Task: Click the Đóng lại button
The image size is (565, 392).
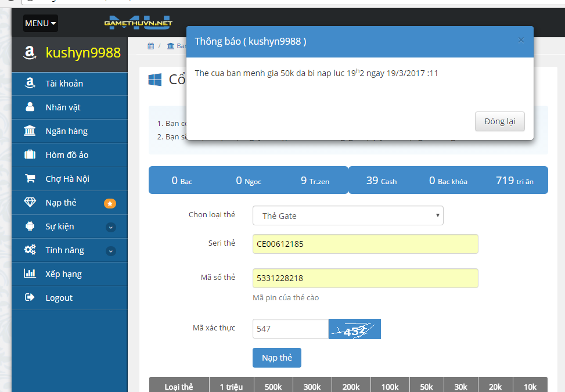Action: click(500, 121)
